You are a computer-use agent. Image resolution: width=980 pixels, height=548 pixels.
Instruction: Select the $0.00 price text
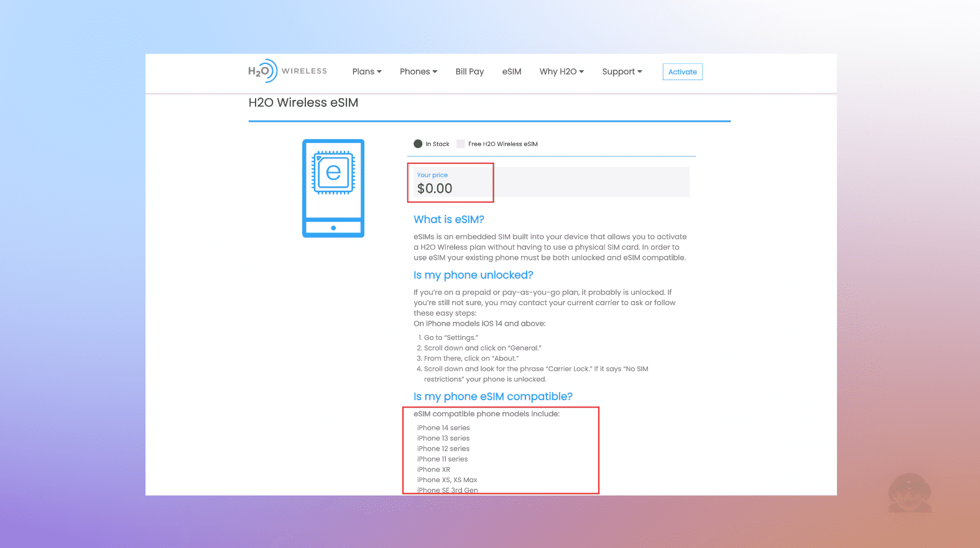435,188
